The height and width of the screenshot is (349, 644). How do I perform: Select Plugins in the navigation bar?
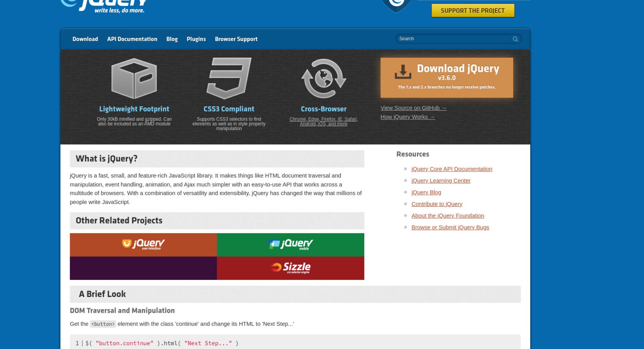point(196,39)
